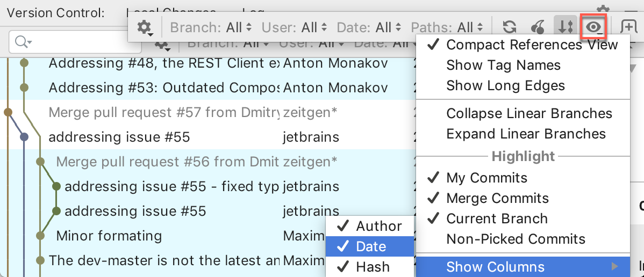Expand Show Columns via its arrow
The image size is (644, 277).
click(614, 267)
